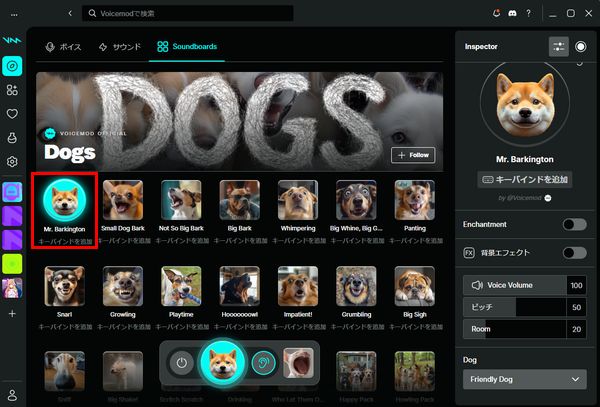Open the Discord icon link
600x407 pixels.
coord(512,13)
